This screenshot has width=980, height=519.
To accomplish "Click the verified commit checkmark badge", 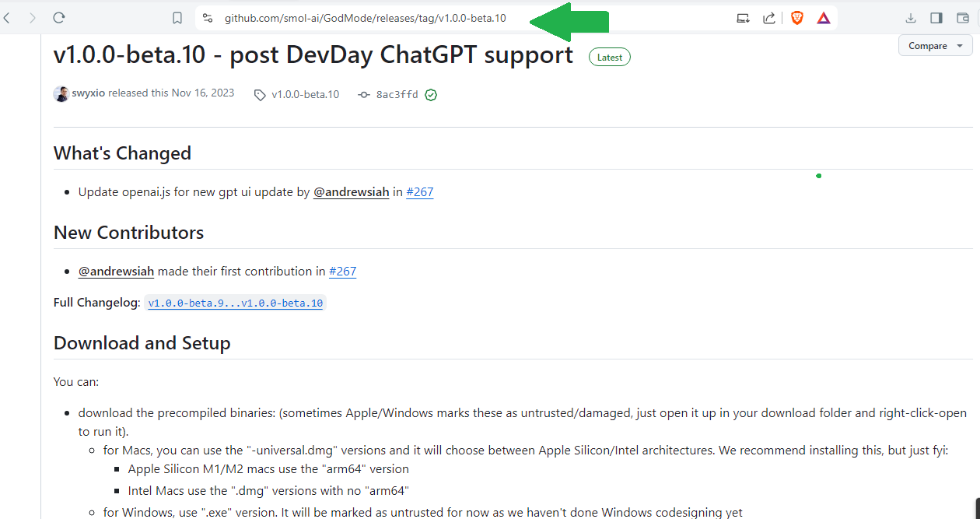I will (431, 95).
